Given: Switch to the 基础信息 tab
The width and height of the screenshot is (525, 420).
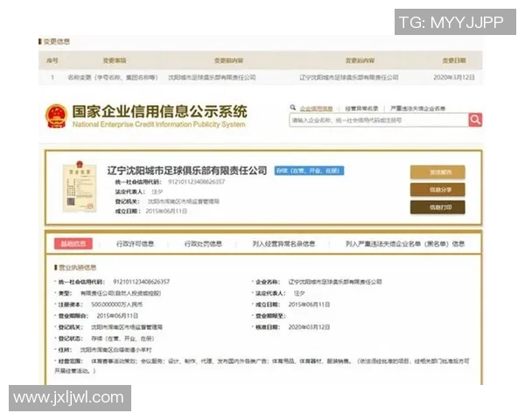Looking at the screenshot, I should coord(73,243).
